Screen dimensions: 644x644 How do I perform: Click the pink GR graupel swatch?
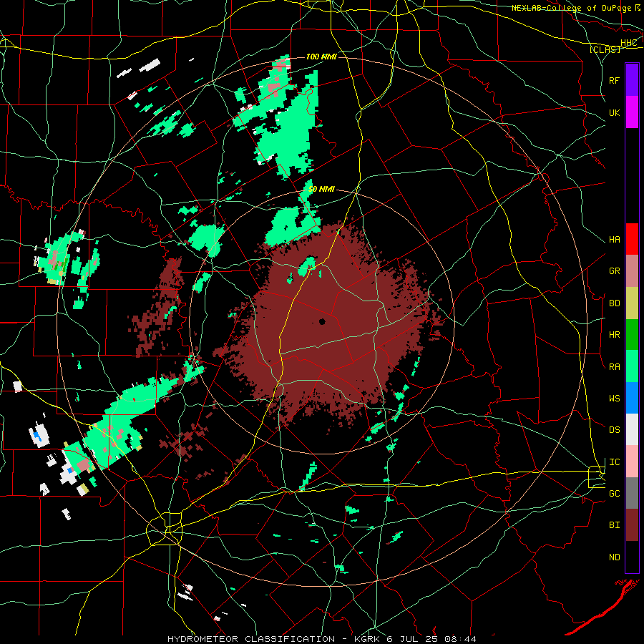[632, 271]
